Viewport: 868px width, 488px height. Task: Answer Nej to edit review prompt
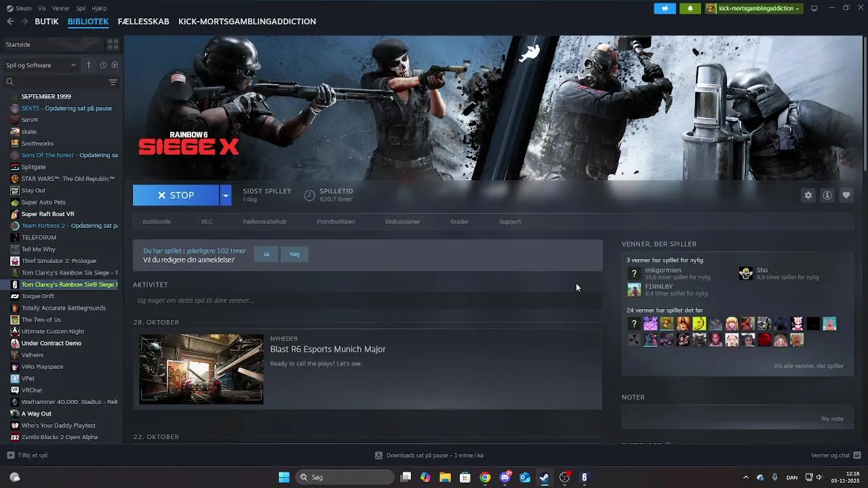[294, 254]
